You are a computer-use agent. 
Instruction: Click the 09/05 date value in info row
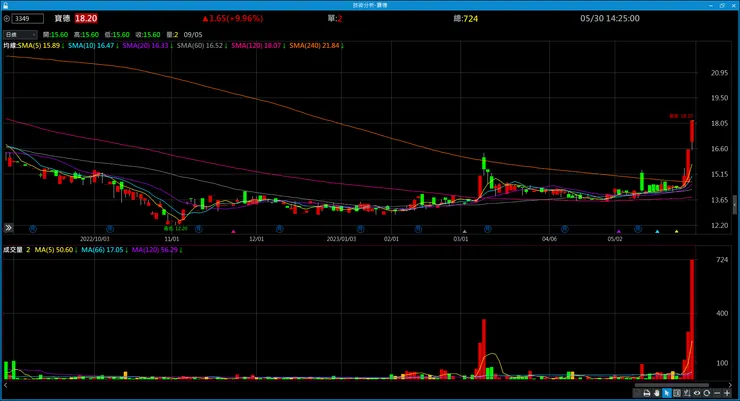click(x=193, y=35)
